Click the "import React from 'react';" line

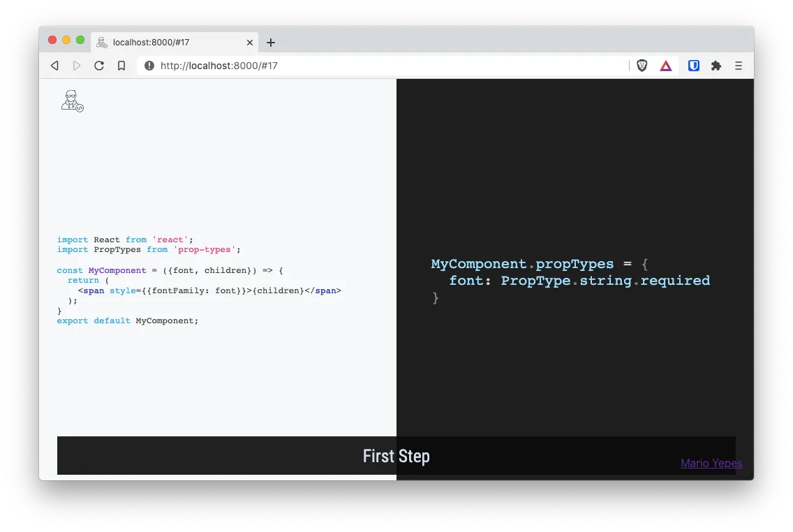(125, 239)
